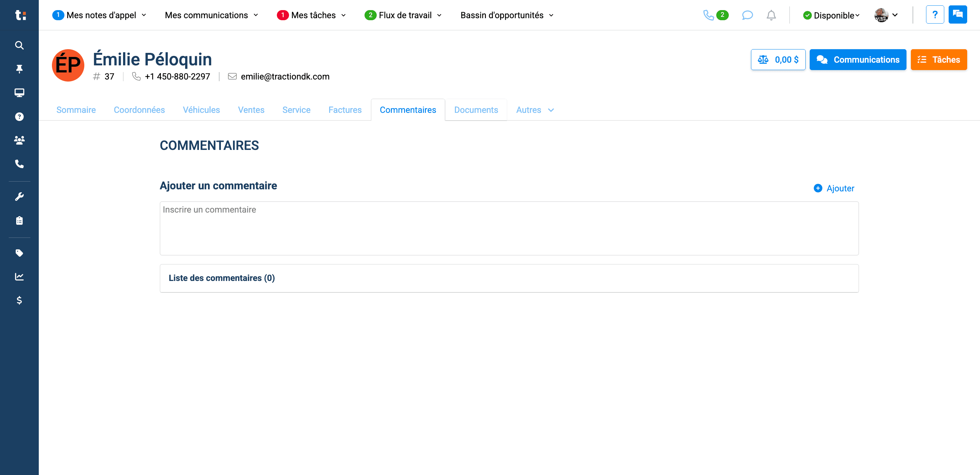Viewport: 980px width, 475px height.
Task: Select the Commentaires tab
Action: click(408, 110)
